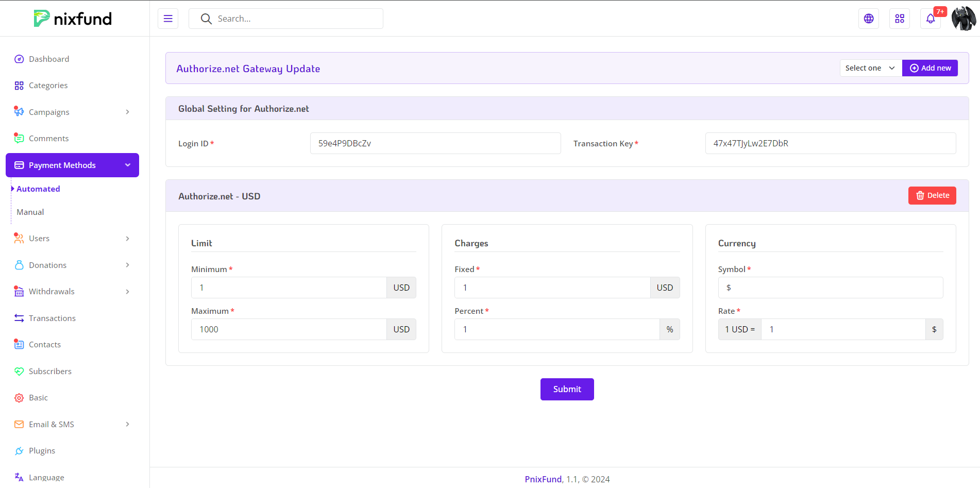Click the user profile avatar
Viewport: 980px width, 488px height.
(x=964, y=19)
